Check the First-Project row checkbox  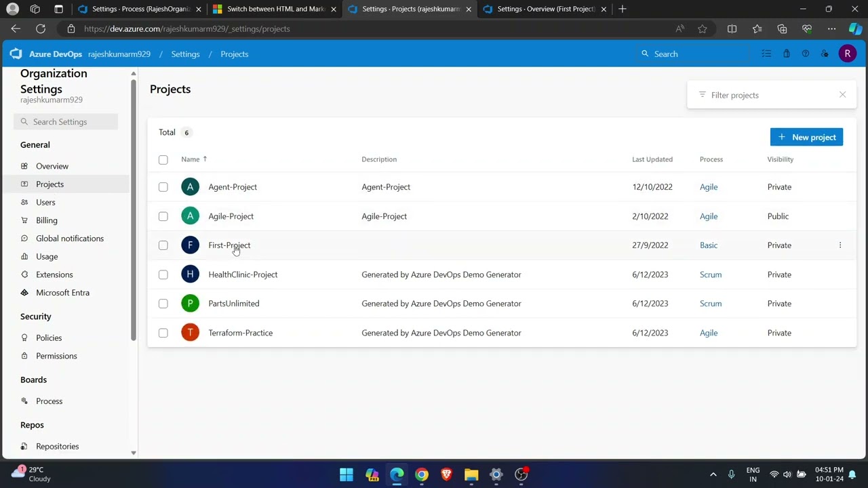tap(163, 245)
